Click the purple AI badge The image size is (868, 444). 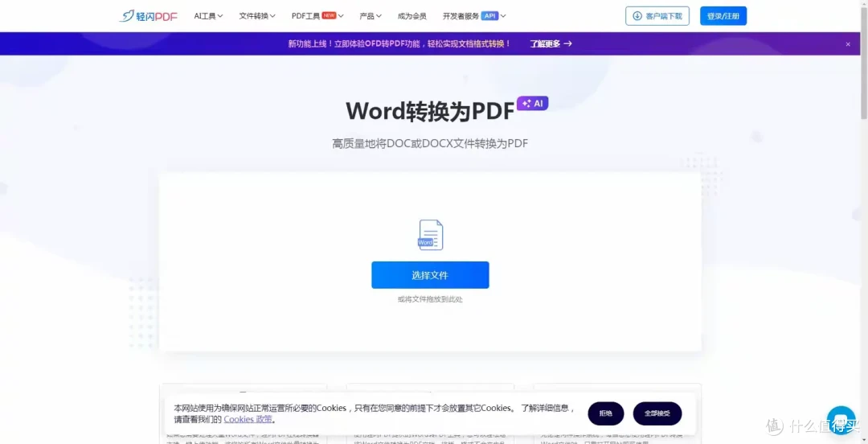click(x=533, y=103)
